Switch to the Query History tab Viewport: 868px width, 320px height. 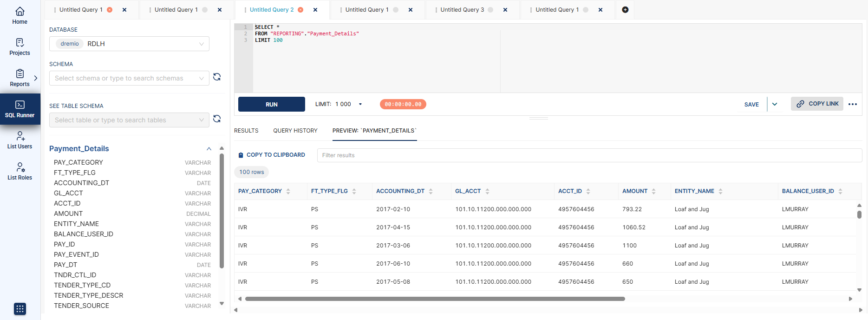tap(295, 131)
